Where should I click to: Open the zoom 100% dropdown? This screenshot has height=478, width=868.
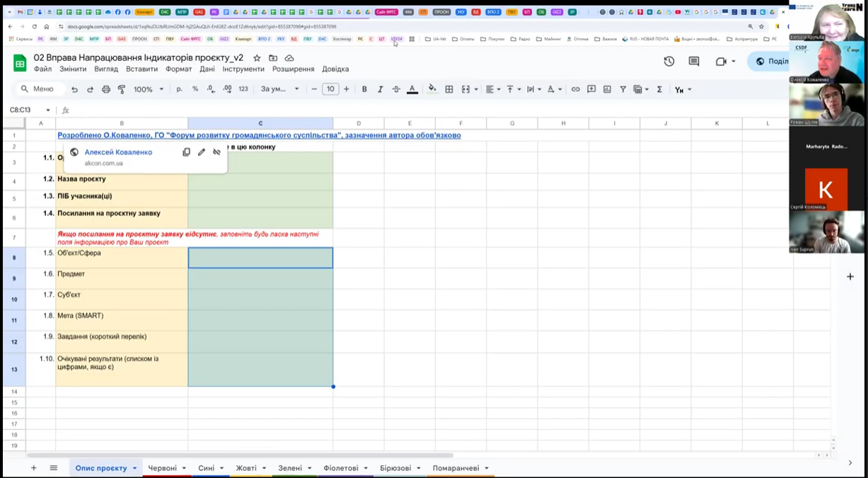click(x=149, y=89)
